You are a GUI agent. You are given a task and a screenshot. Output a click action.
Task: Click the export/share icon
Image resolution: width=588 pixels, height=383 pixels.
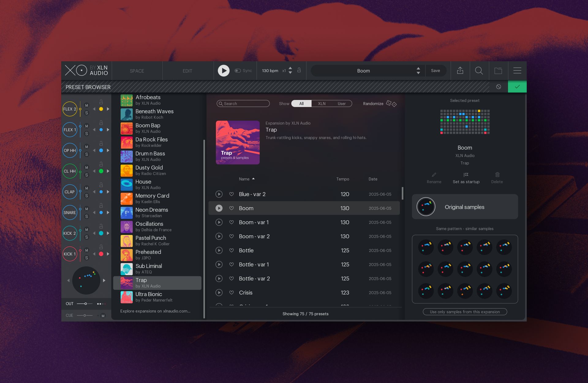(460, 71)
